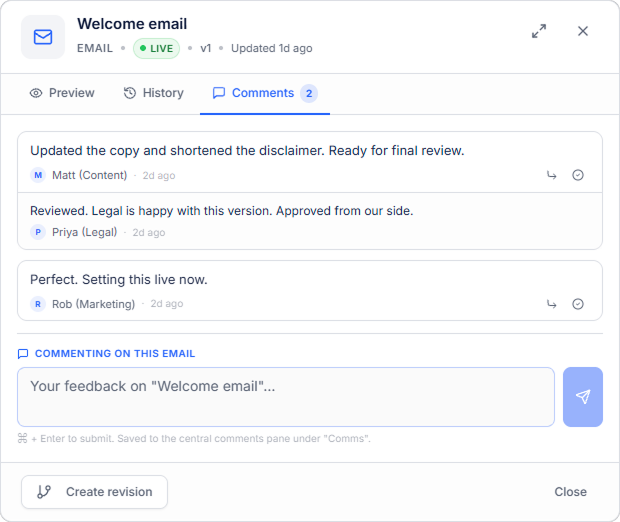Close the dialog with the X icon
Viewport: 620px width, 522px height.
(582, 31)
